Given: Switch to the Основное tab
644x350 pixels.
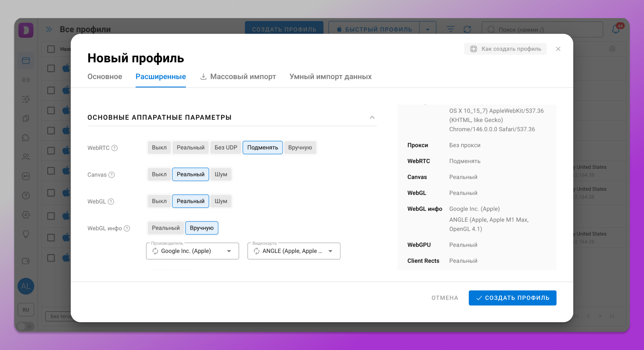Looking at the screenshot, I should pos(104,76).
